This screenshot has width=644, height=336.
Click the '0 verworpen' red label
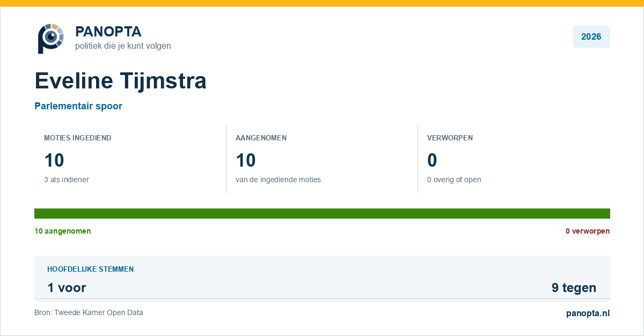click(x=588, y=231)
